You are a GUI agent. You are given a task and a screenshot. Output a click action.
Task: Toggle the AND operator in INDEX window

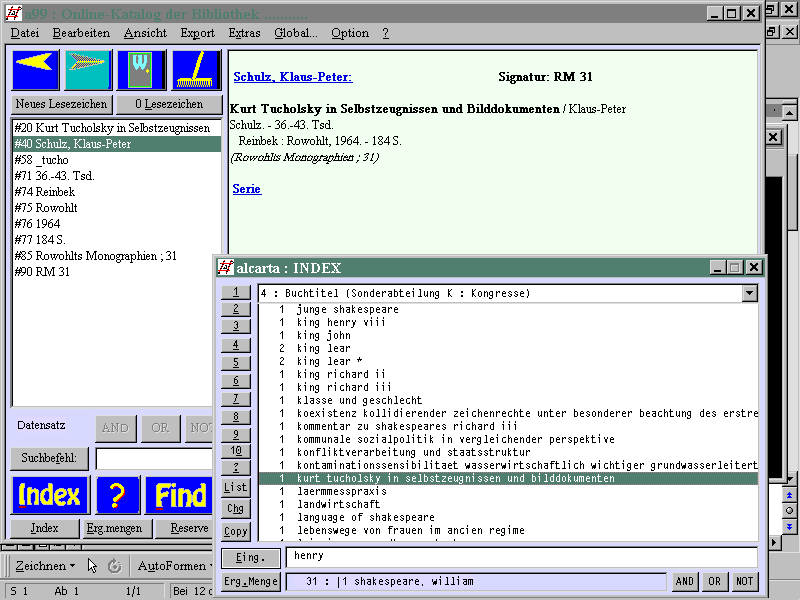685,581
